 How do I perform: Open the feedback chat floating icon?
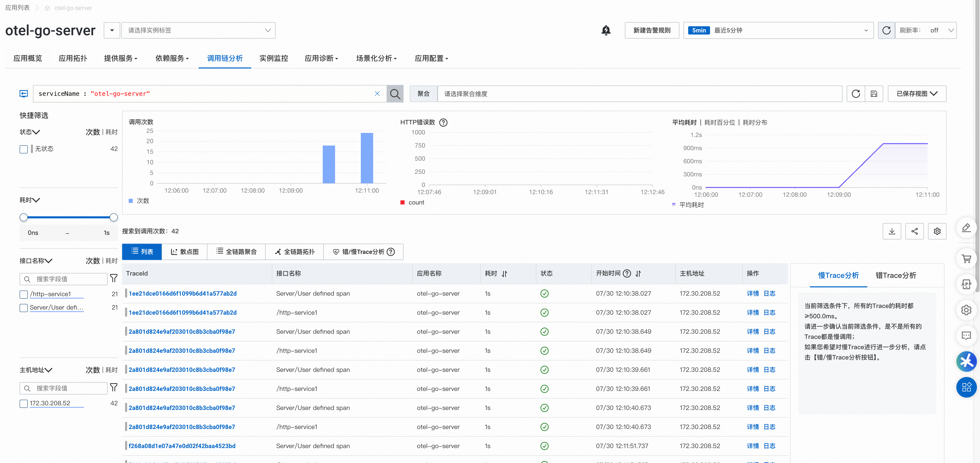966,336
